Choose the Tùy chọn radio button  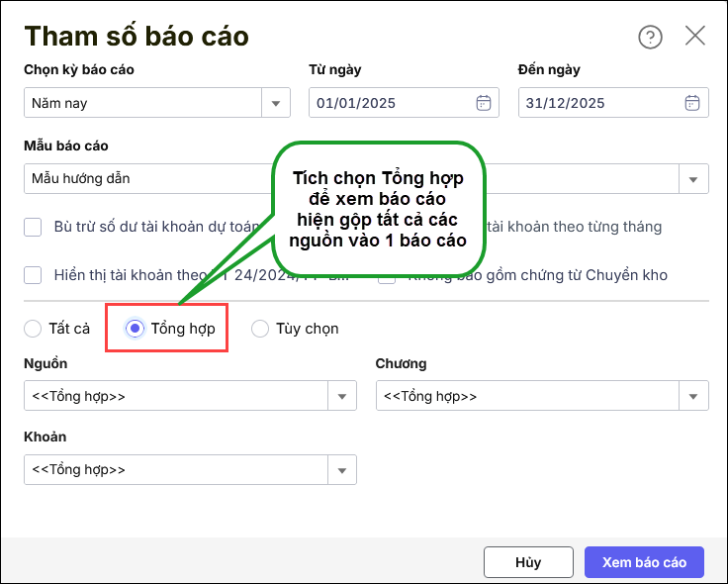[x=260, y=329]
